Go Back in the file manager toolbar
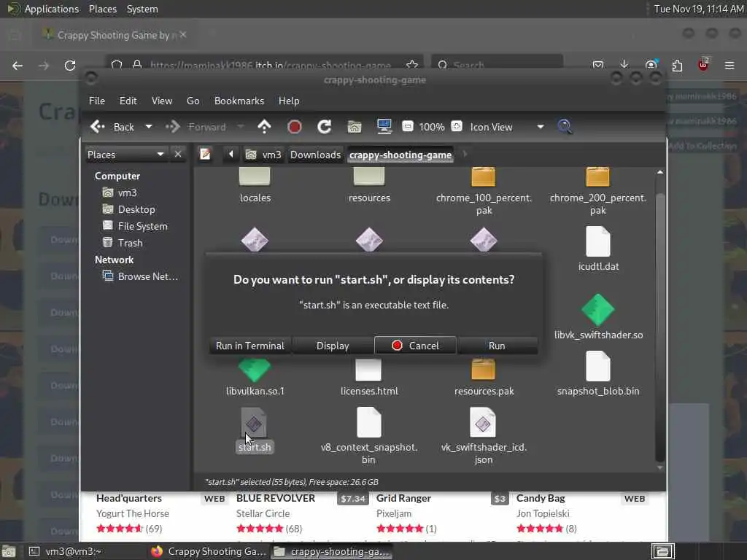Image resolution: width=747 pixels, height=560 pixels. click(x=112, y=127)
